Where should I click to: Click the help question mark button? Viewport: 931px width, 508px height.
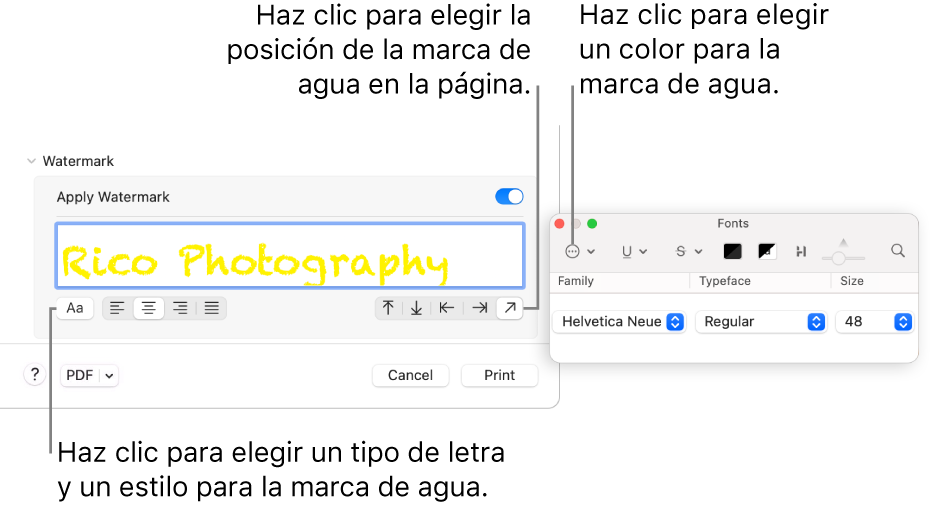pos(34,374)
